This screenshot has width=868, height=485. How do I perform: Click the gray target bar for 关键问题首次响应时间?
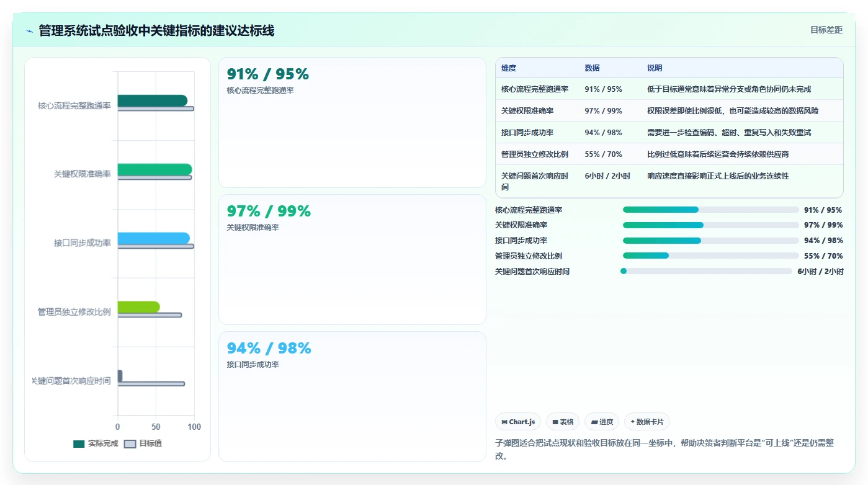coord(151,384)
